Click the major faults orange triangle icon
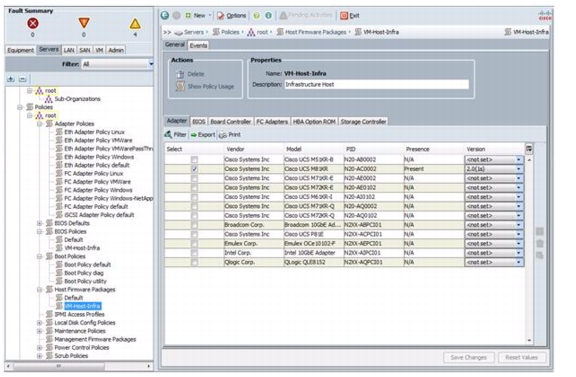 tap(84, 23)
